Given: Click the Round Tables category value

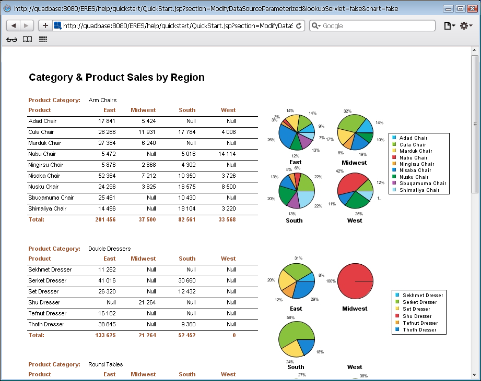Looking at the screenshot, I should pos(106,364).
